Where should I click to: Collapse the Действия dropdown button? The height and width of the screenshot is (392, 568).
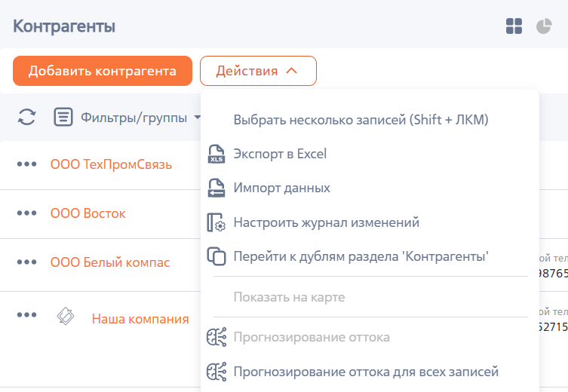258,71
